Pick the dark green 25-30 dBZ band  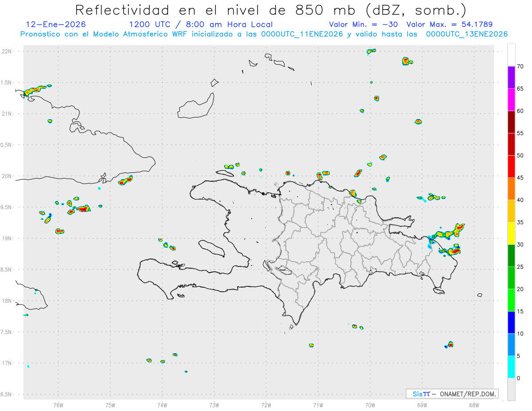tap(511, 256)
